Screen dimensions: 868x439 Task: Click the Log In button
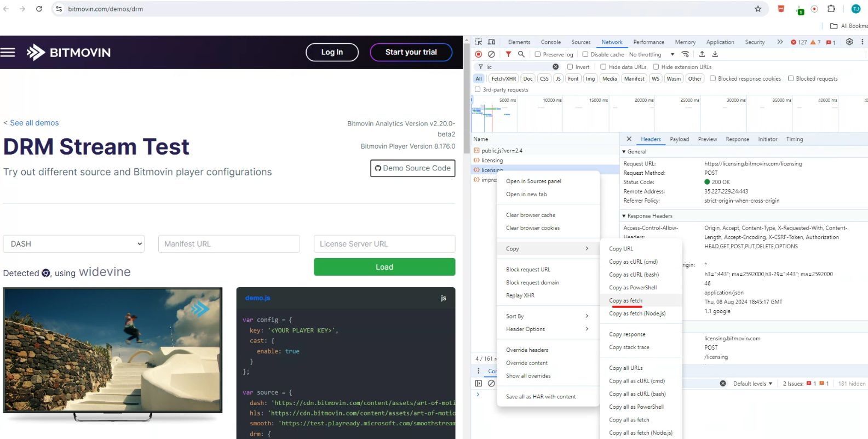[332, 52]
